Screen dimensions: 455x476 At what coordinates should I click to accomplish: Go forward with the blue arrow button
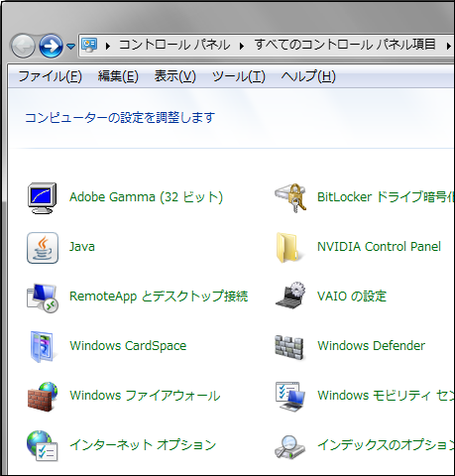click(x=51, y=46)
